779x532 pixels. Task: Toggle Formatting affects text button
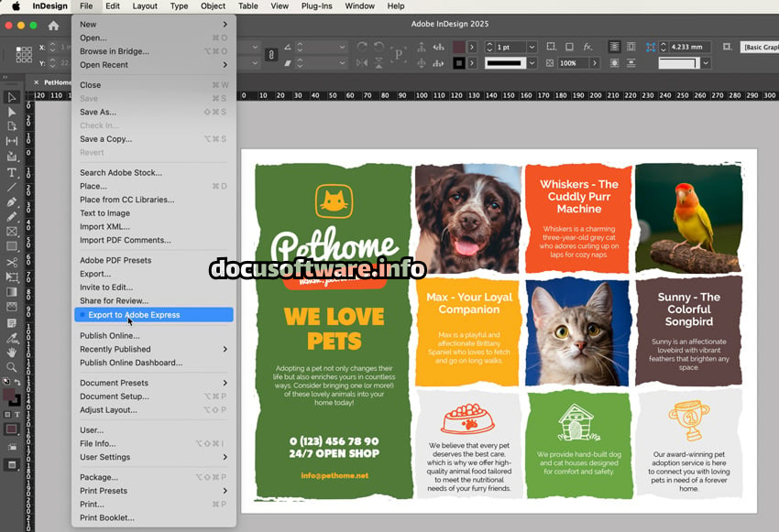click(x=16, y=415)
